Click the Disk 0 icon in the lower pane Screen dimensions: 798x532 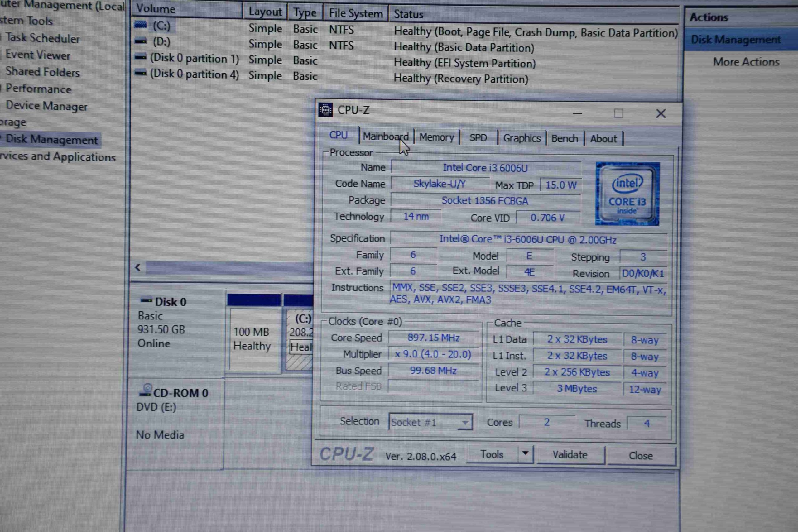pyautogui.click(x=146, y=300)
